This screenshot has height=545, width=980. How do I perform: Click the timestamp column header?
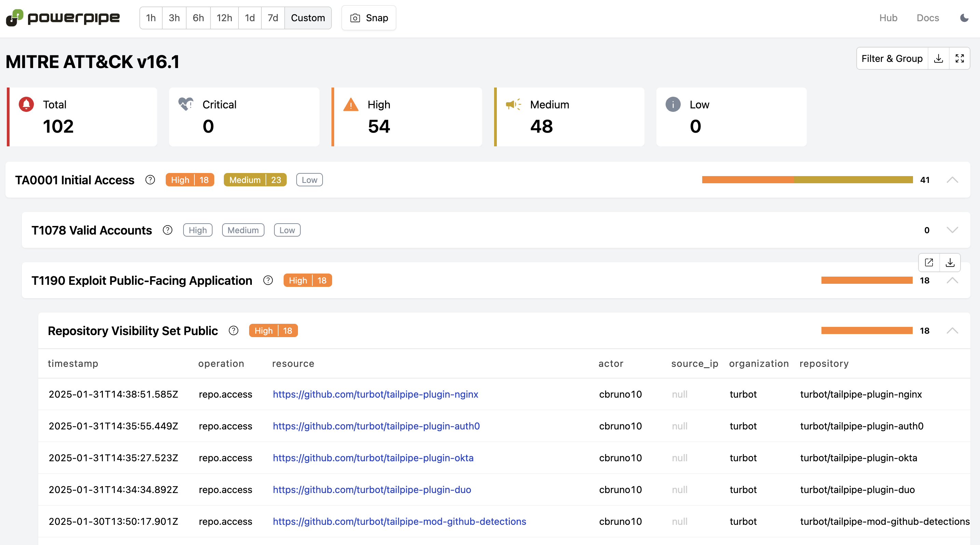[73, 363]
